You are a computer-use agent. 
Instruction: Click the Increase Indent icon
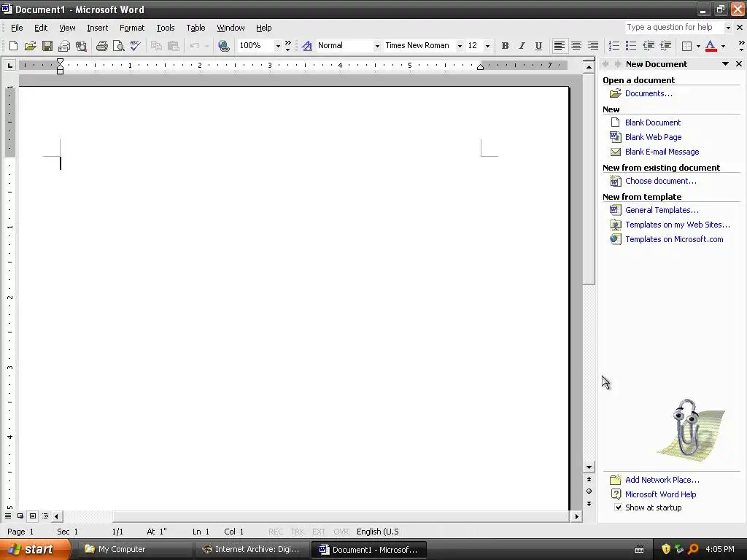665,46
